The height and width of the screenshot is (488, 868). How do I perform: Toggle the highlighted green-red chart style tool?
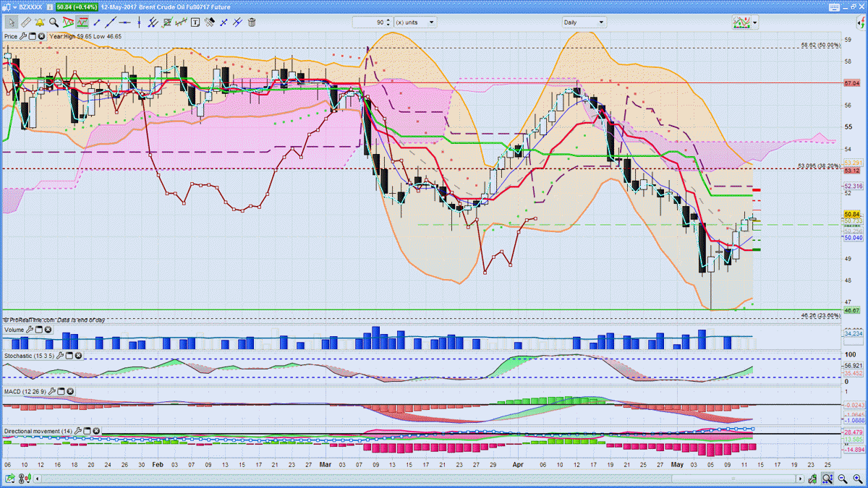[x=82, y=22]
